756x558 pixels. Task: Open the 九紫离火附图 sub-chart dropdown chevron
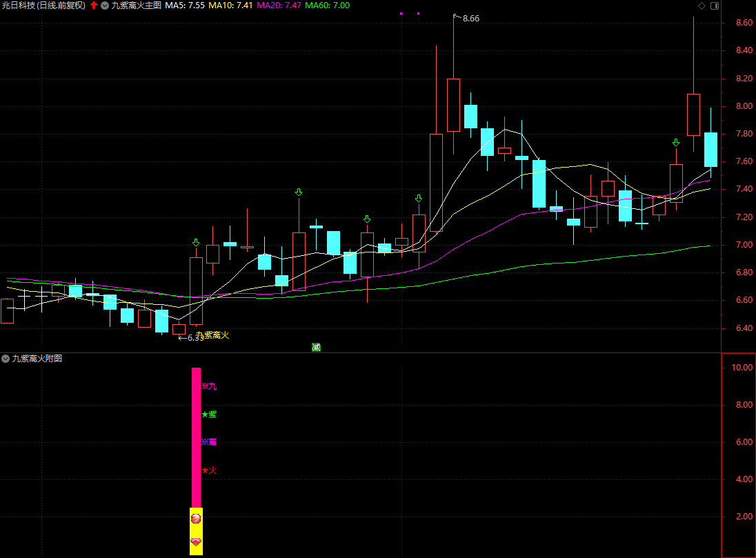6,359
